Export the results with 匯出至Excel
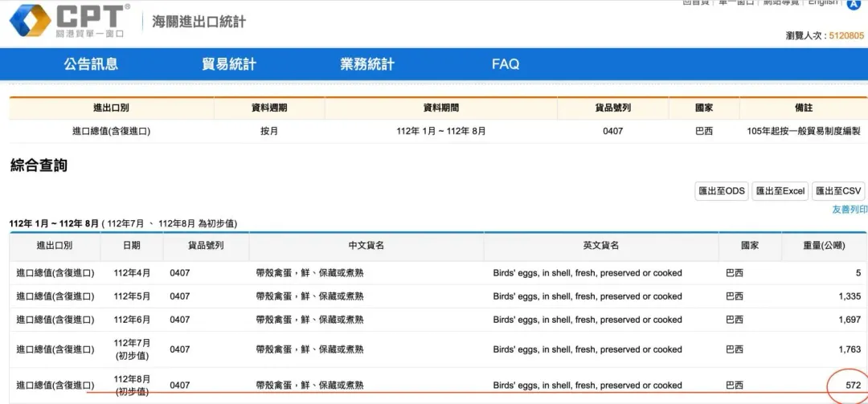 [780, 191]
